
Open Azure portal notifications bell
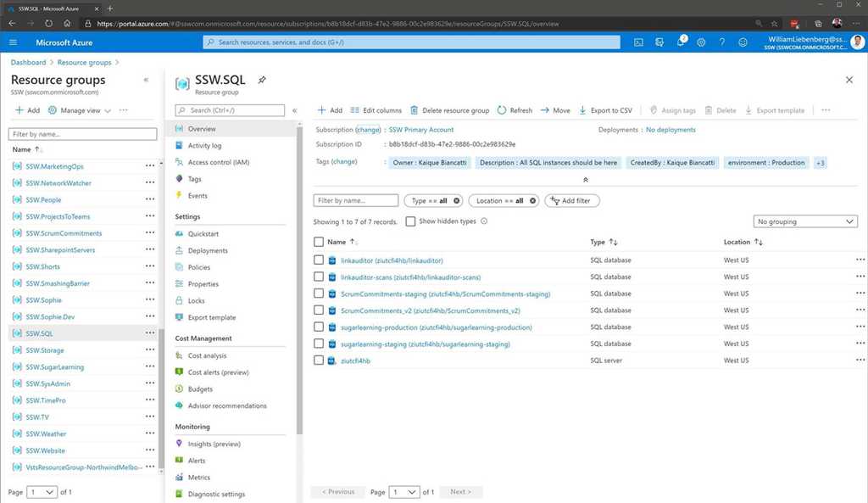point(679,42)
